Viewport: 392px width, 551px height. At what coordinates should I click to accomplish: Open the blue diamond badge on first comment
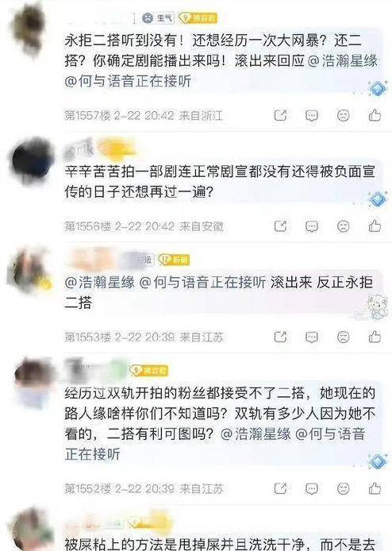pos(377,88)
